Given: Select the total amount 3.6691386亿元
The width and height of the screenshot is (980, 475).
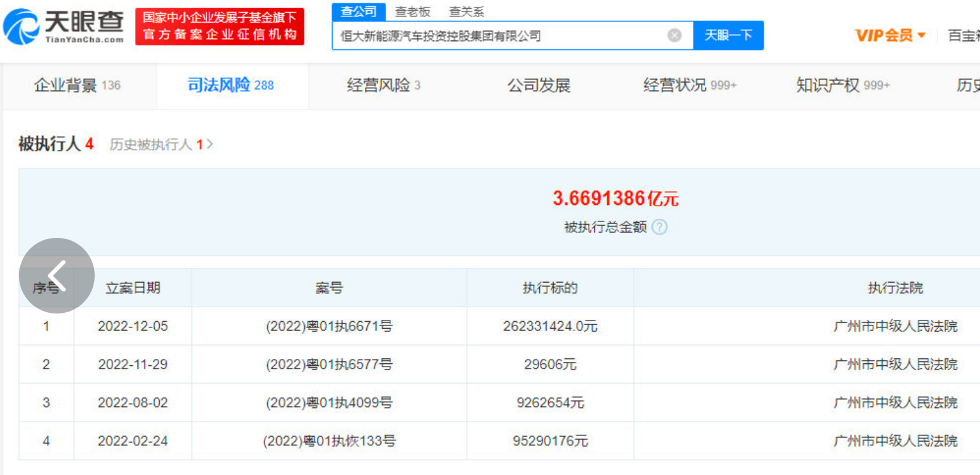Looking at the screenshot, I should point(616,199).
